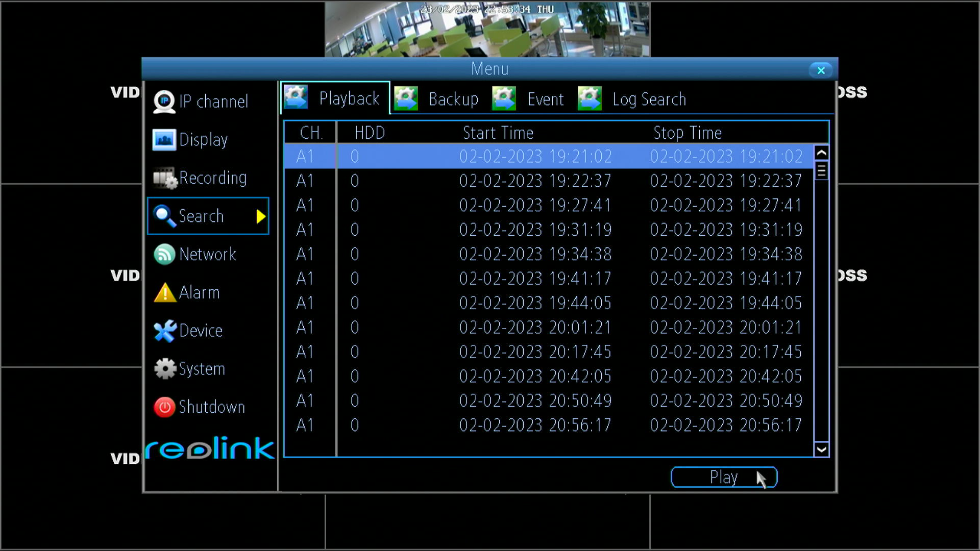Viewport: 980px width, 551px height.
Task: Select recording starting at 19:27:41
Action: 535,205
